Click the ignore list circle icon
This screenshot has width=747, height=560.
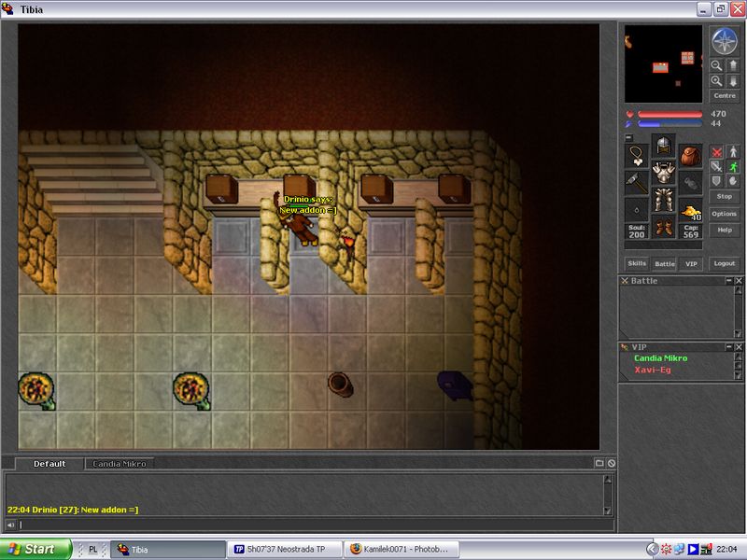pos(612,463)
